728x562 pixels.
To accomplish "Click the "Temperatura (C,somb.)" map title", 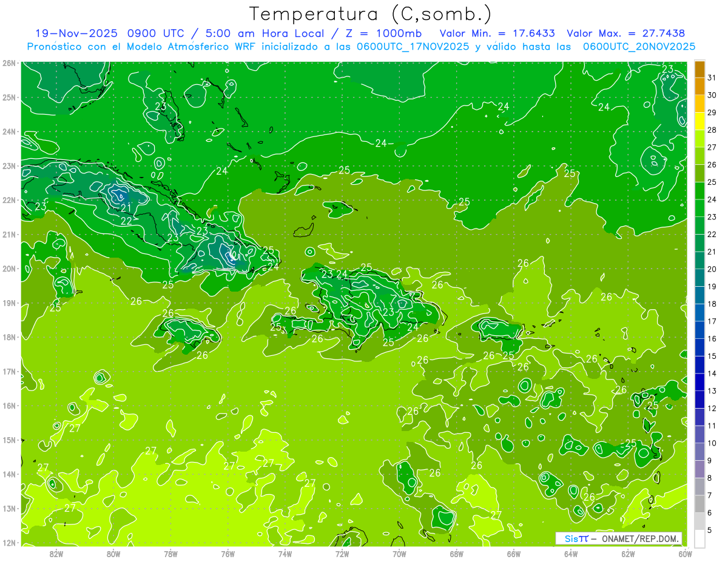I will pos(371,14).
